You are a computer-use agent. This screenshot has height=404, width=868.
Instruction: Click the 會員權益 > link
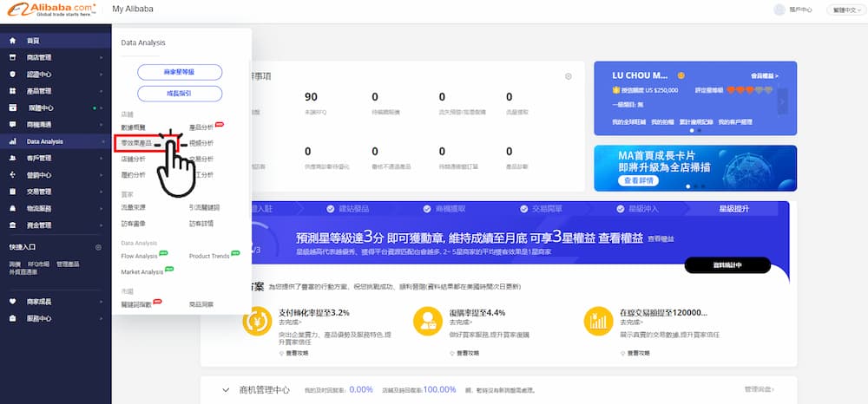pos(765,75)
